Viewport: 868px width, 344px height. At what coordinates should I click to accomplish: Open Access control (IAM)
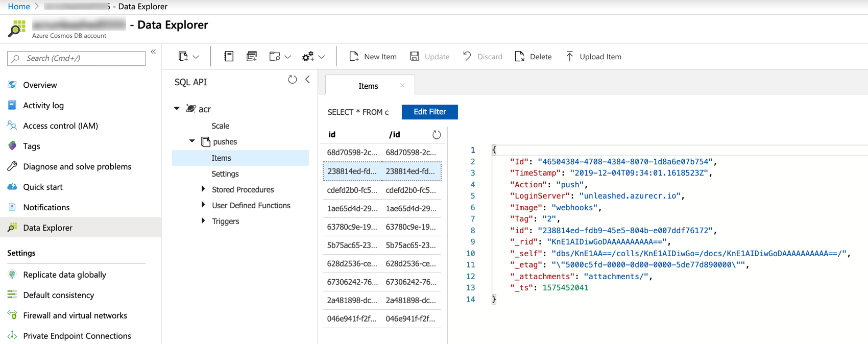tap(60, 126)
